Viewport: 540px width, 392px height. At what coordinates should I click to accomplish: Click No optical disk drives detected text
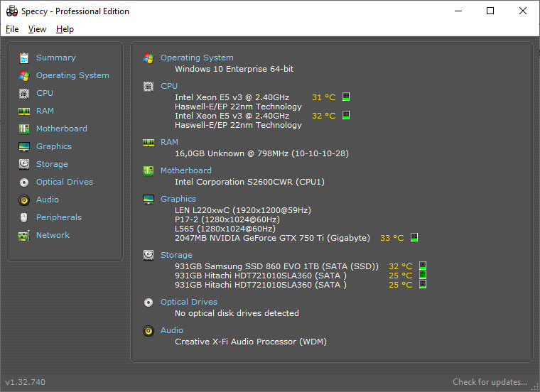click(237, 314)
